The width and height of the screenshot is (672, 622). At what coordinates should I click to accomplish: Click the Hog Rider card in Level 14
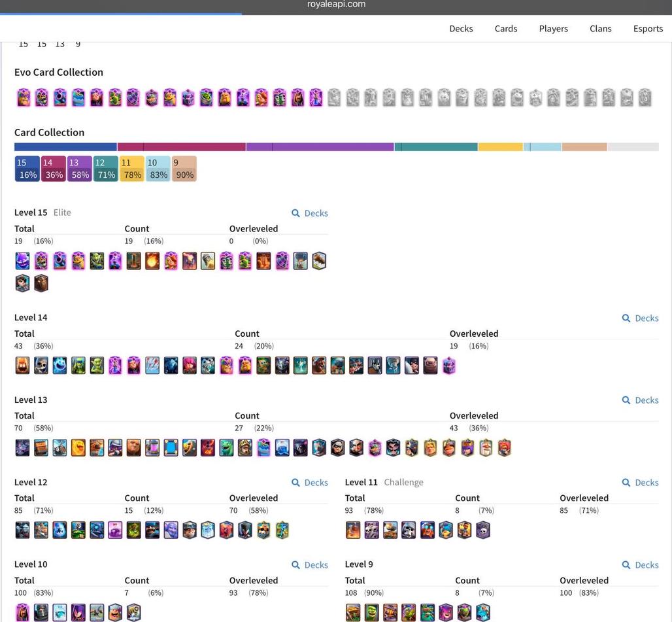click(319, 366)
